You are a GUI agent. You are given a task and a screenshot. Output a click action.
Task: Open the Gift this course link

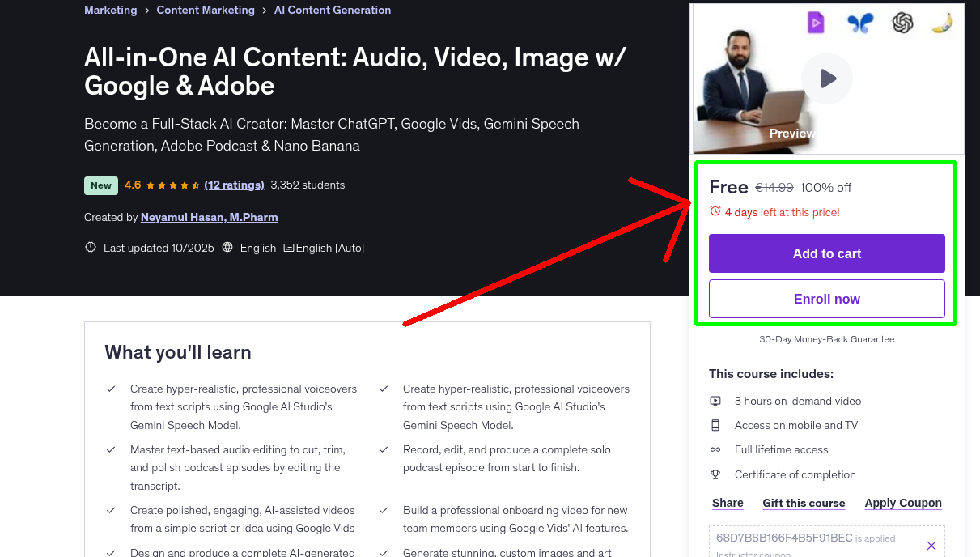pyautogui.click(x=804, y=503)
